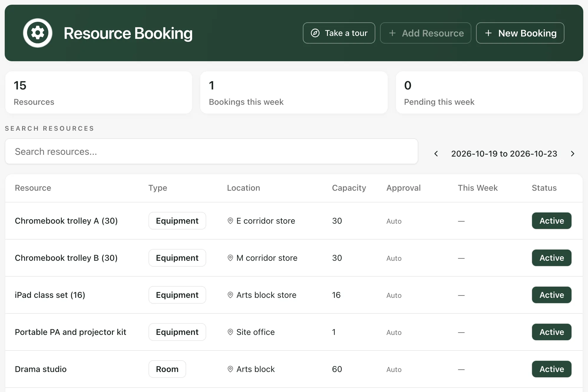
Task: Open the Chromebook trolley B (30) resource
Action: (66, 258)
